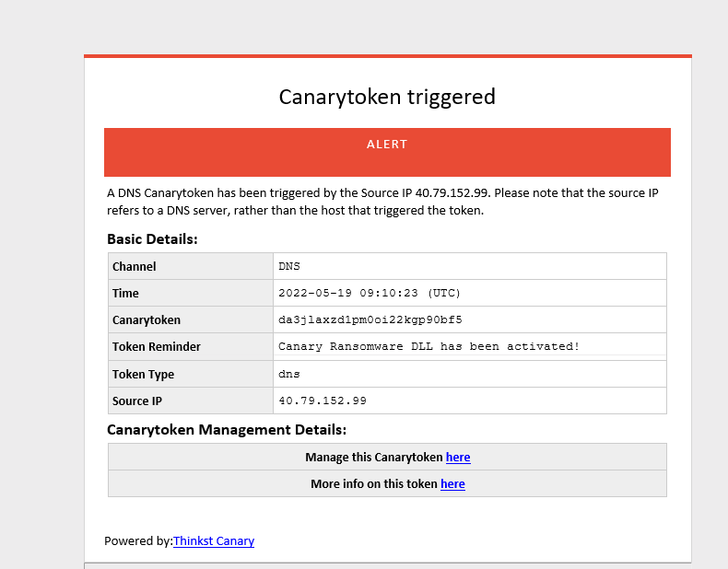Viewport: 728px width, 569px height.
Task: Select token ID da3jlaxzd1pm0oi22kgp90bf5
Action: pos(370,319)
